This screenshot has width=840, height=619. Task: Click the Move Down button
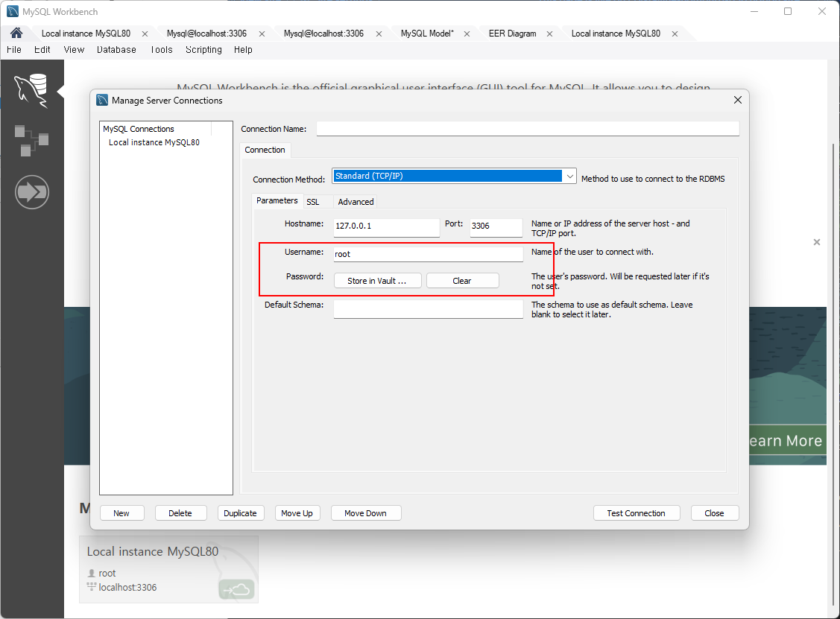[365, 513]
